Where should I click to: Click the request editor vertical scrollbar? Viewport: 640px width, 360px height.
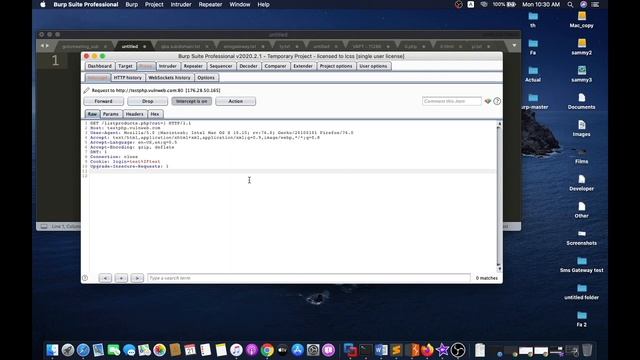499,196
